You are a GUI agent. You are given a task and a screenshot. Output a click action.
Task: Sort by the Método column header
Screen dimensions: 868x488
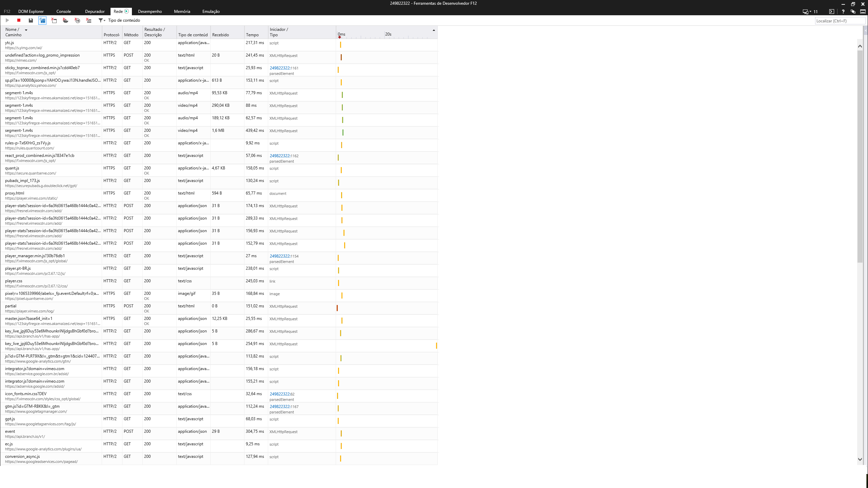[132, 32]
